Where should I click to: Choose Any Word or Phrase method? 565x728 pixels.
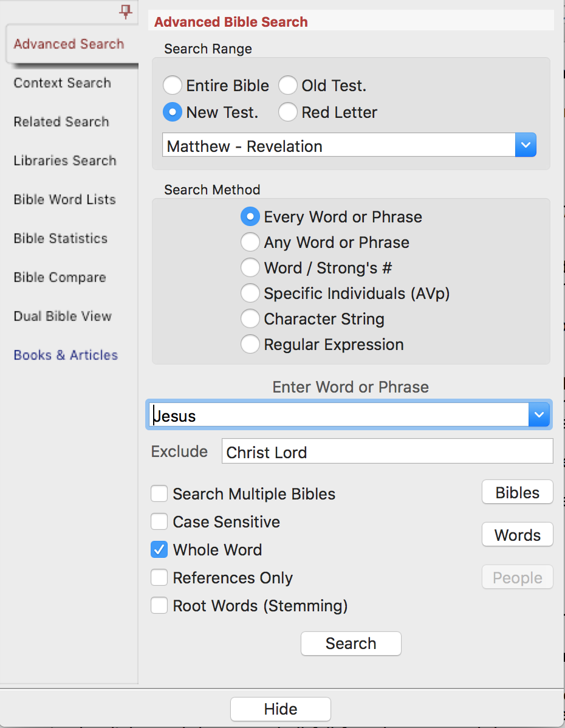pyautogui.click(x=250, y=242)
